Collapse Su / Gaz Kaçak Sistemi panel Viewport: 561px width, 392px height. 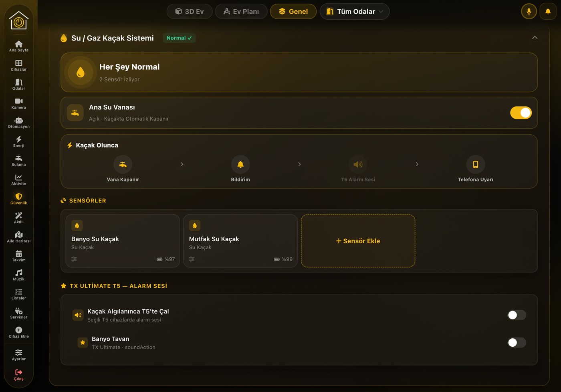535,38
